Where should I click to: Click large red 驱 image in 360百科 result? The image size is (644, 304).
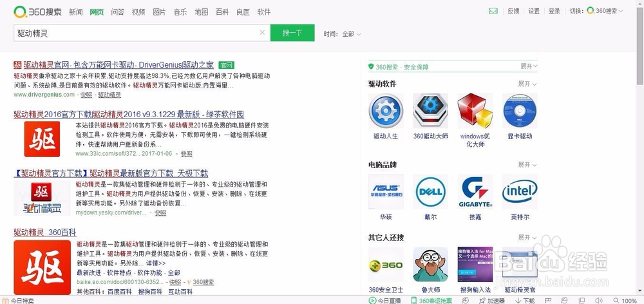click(x=42, y=267)
